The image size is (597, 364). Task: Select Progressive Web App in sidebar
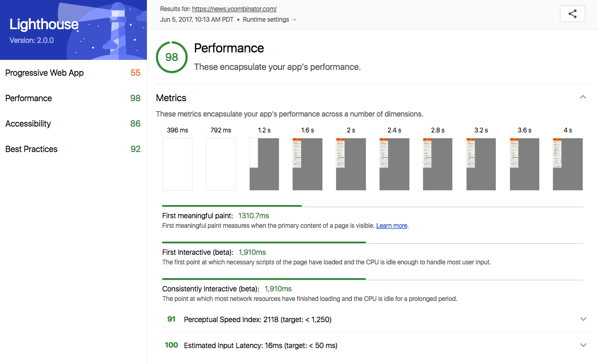point(45,73)
